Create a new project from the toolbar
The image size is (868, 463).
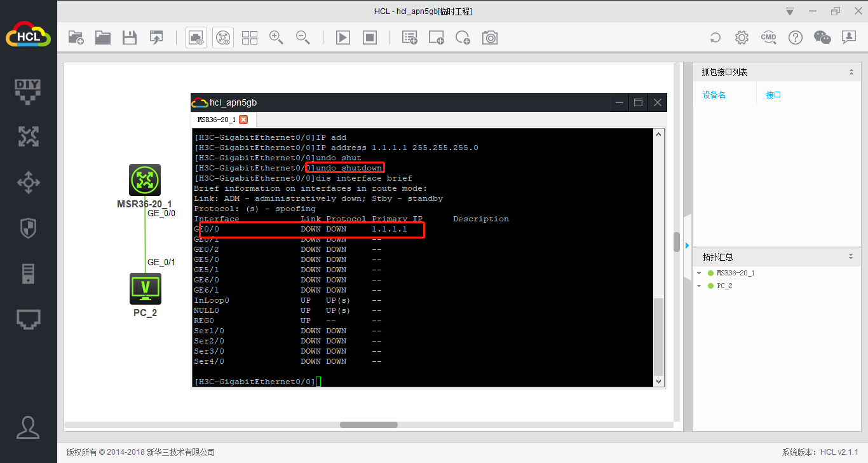(76, 38)
